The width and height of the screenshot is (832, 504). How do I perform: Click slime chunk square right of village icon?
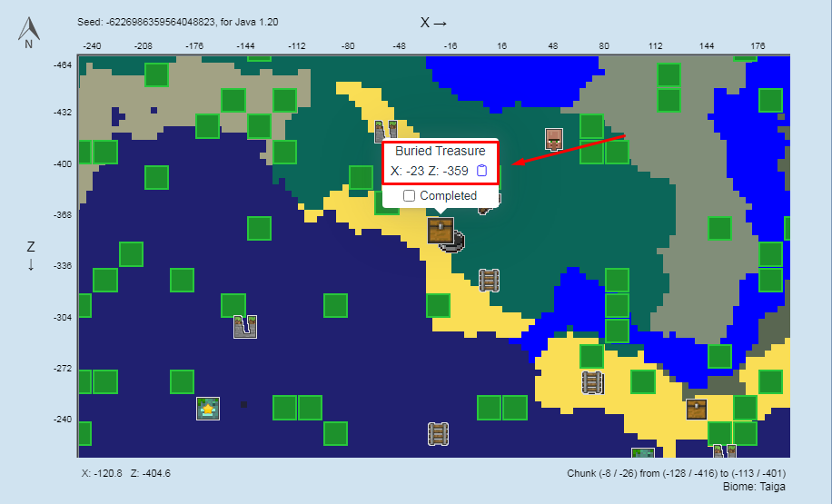[591, 127]
